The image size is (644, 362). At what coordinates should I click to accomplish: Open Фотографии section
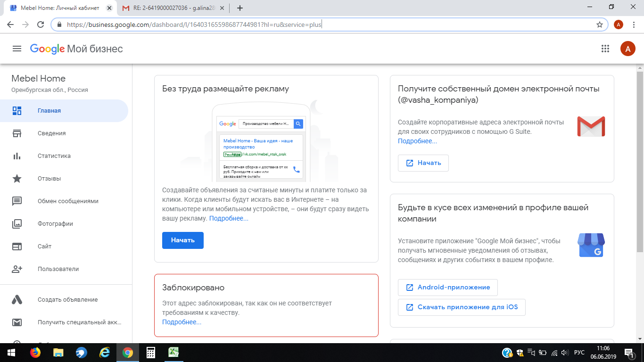[x=64, y=224]
